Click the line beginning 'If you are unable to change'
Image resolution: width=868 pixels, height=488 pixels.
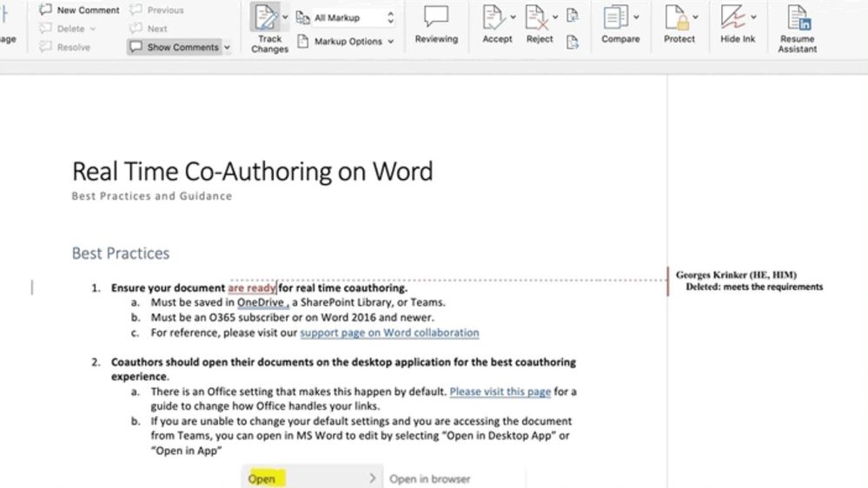click(x=361, y=421)
